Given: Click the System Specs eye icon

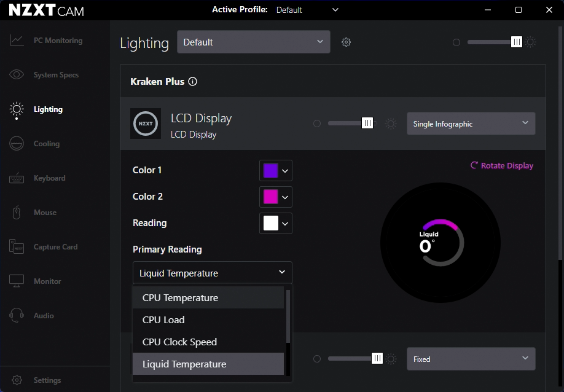Looking at the screenshot, I should [17, 75].
